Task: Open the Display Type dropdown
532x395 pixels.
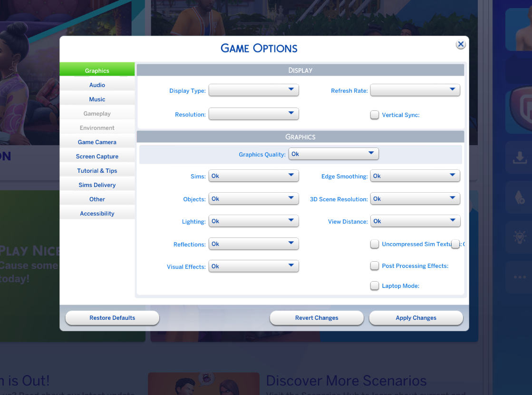Action: pyautogui.click(x=253, y=90)
